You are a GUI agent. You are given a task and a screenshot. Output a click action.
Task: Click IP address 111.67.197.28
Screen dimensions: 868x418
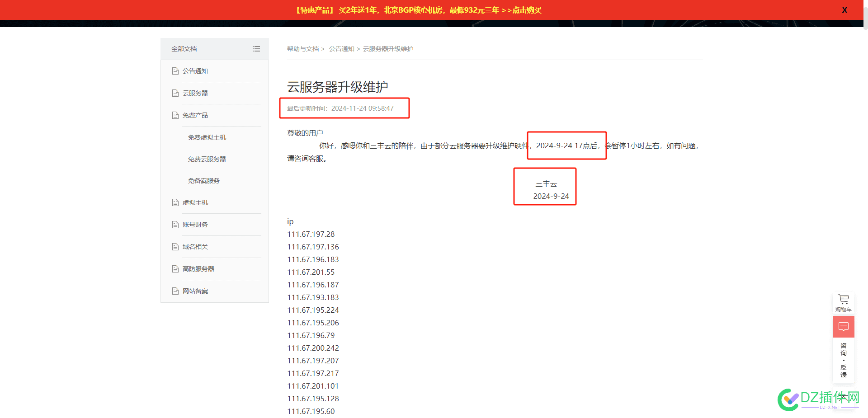[x=311, y=234]
